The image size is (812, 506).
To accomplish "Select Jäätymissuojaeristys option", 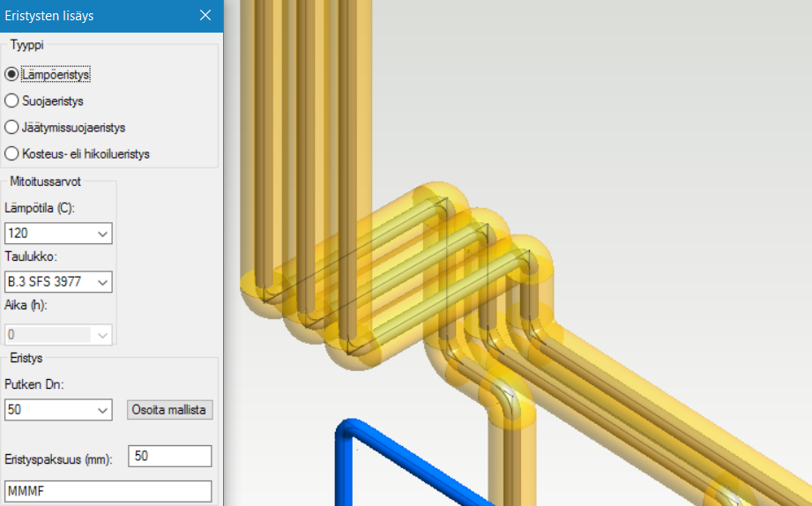I will tap(11, 128).
